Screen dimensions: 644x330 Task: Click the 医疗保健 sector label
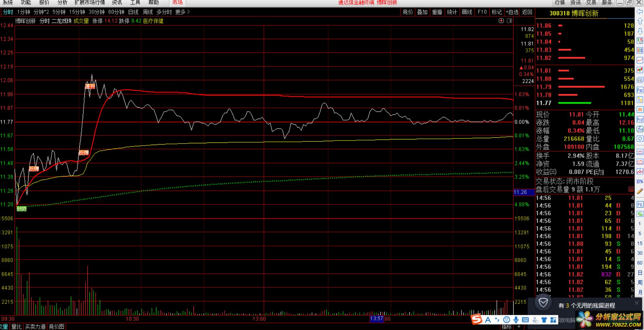coord(153,21)
